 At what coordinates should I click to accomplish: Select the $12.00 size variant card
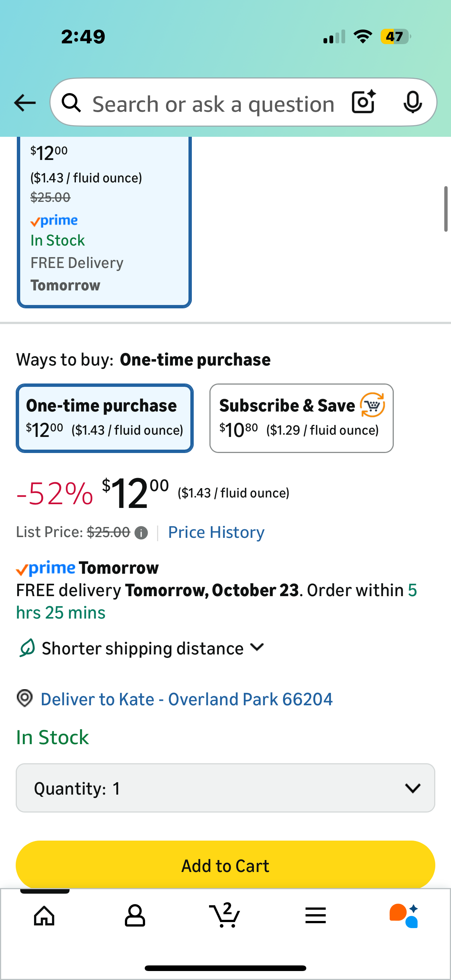pyautogui.click(x=104, y=221)
